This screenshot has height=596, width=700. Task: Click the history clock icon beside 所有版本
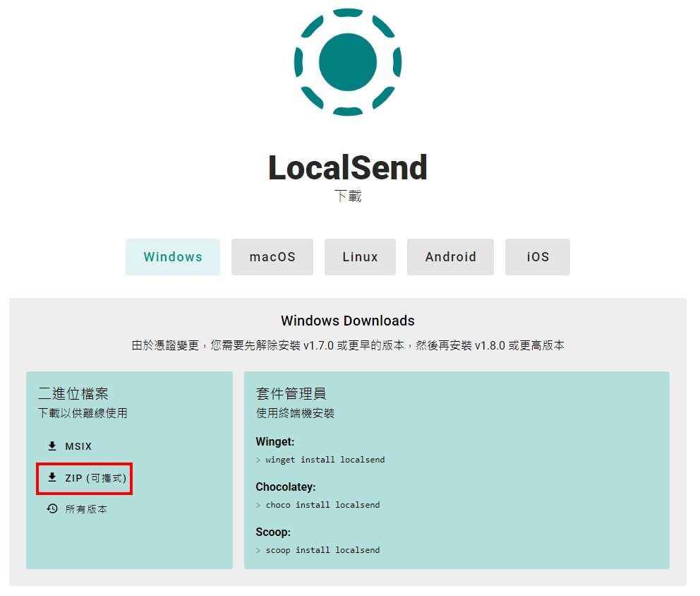pos(52,508)
